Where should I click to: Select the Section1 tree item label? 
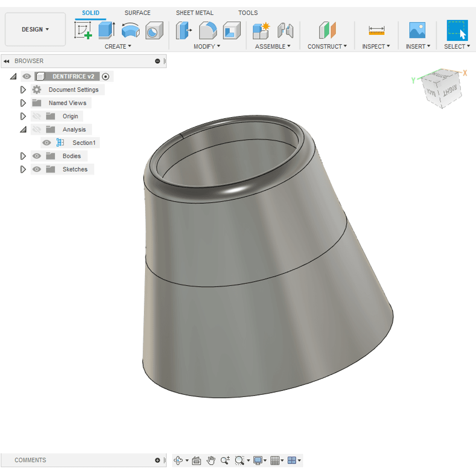click(84, 143)
